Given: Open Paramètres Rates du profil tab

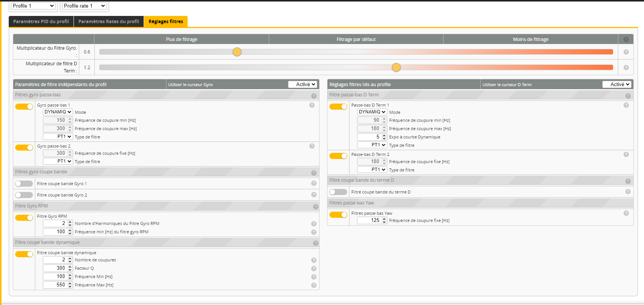Looking at the screenshot, I should click(x=108, y=22).
